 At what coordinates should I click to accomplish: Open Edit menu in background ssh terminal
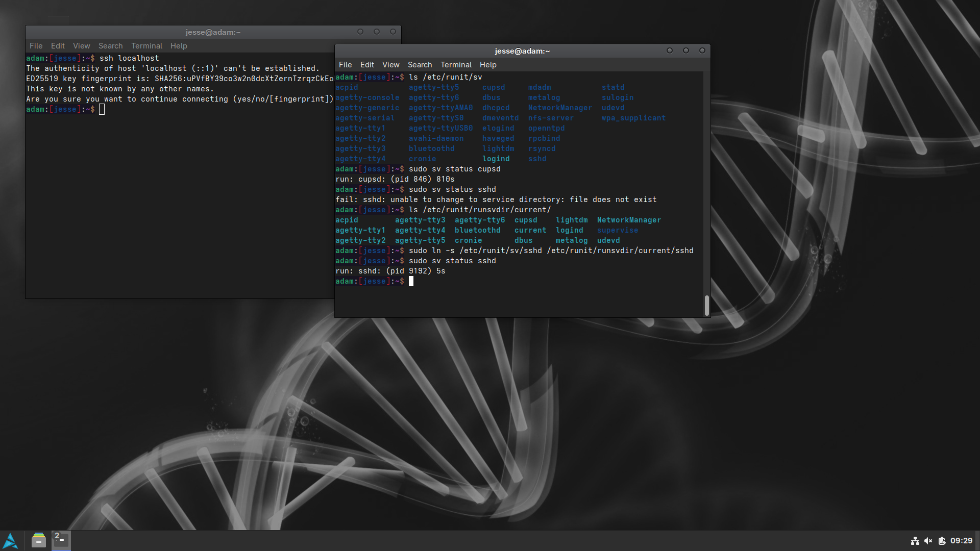pyautogui.click(x=58, y=46)
